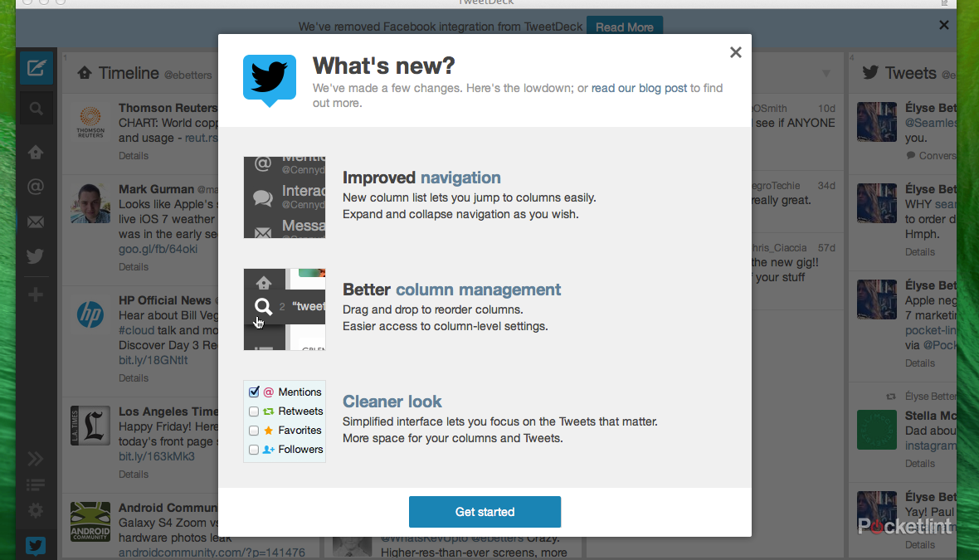Open the column list icon in sidebar
The width and height of the screenshot is (979, 560).
click(37, 484)
